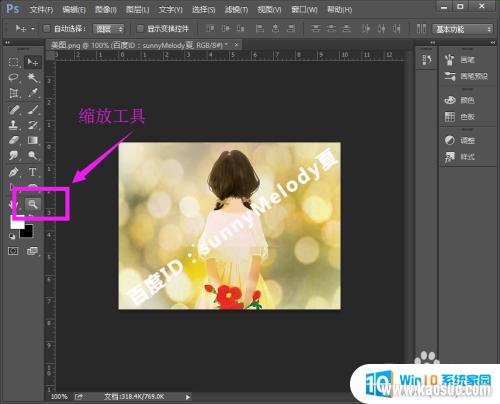Click the distribute left edges icon

click(x=366, y=29)
